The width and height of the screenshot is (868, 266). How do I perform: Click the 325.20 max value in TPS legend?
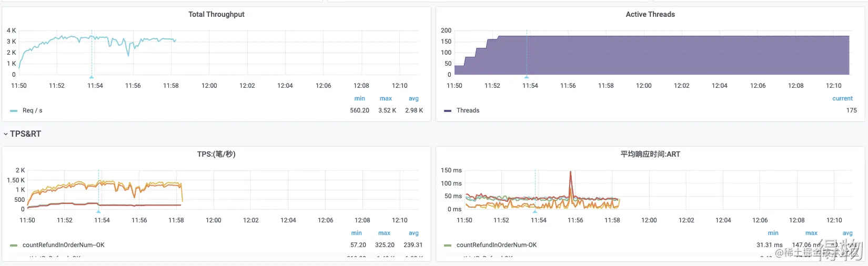tap(385, 245)
